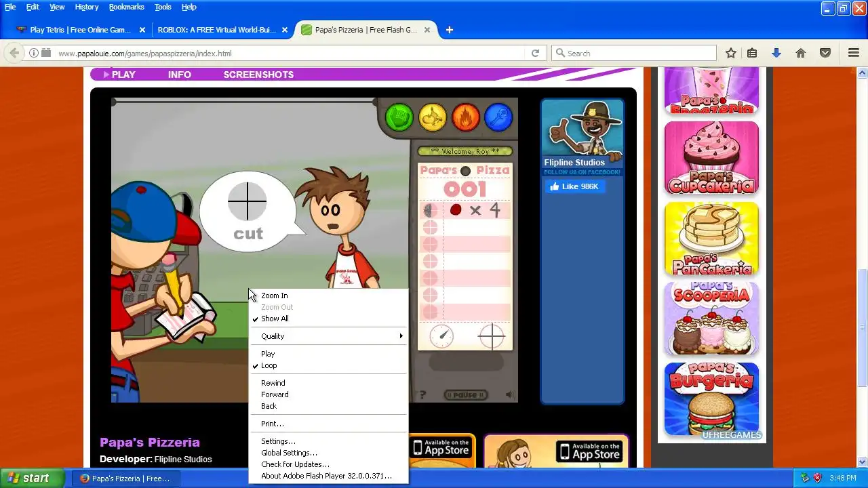868x488 pixels.
Task: Expand the Quality submenu
Action: [x=329, y=336]
